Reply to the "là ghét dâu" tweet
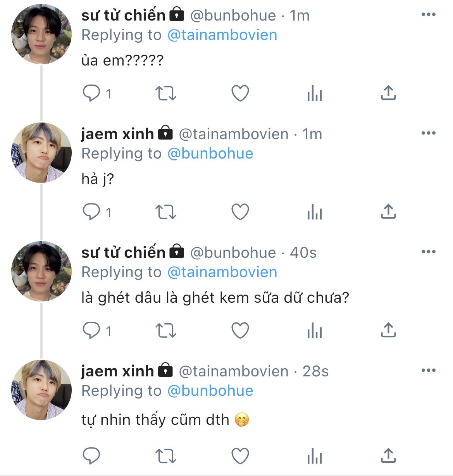The height and width of the screenshot is (476, 453). pyautogui.click(x=91, y=331)
